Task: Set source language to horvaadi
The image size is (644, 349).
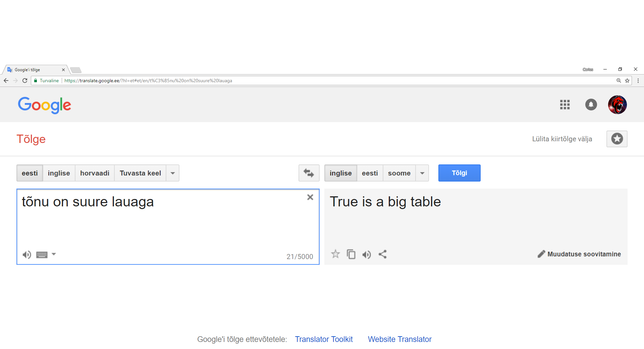Action: click(95, 173)
